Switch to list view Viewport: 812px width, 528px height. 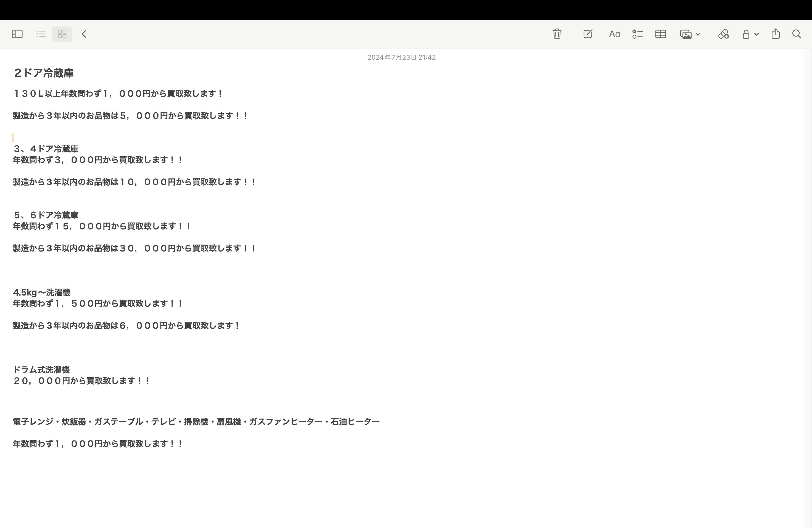pos(41,34)
